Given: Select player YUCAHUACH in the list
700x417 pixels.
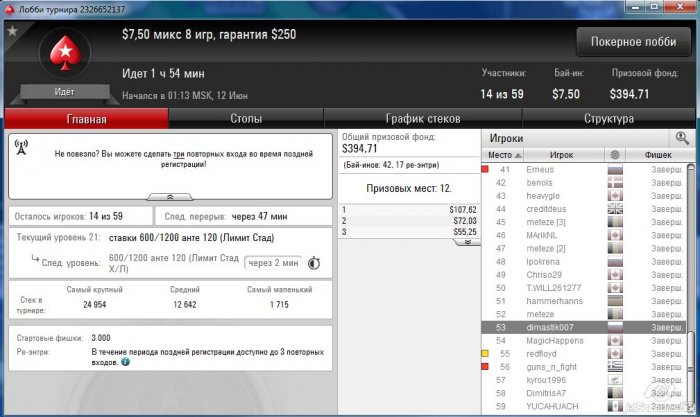Looking at the screenshot, I should pos(583,406).
